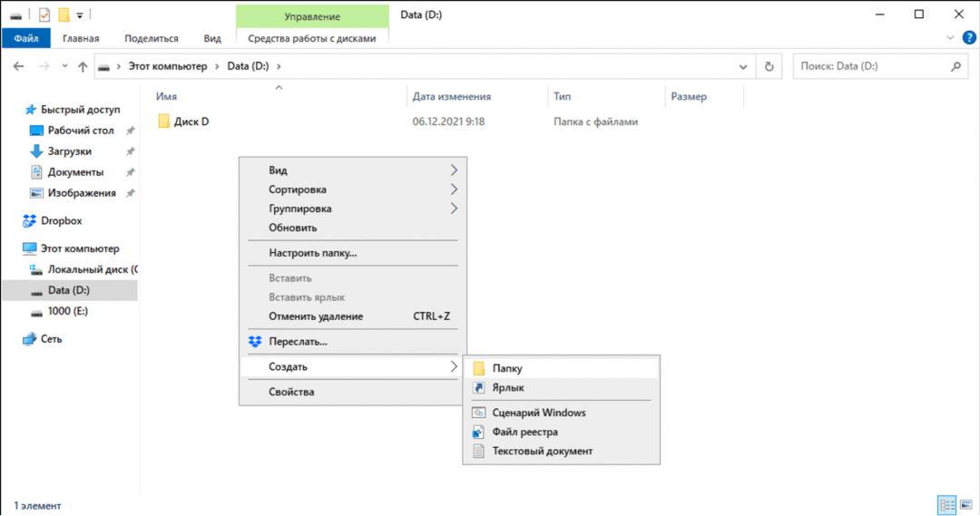Click the back navigation arrow
This screenshot has height=516, width=980.
coord(19,66)
